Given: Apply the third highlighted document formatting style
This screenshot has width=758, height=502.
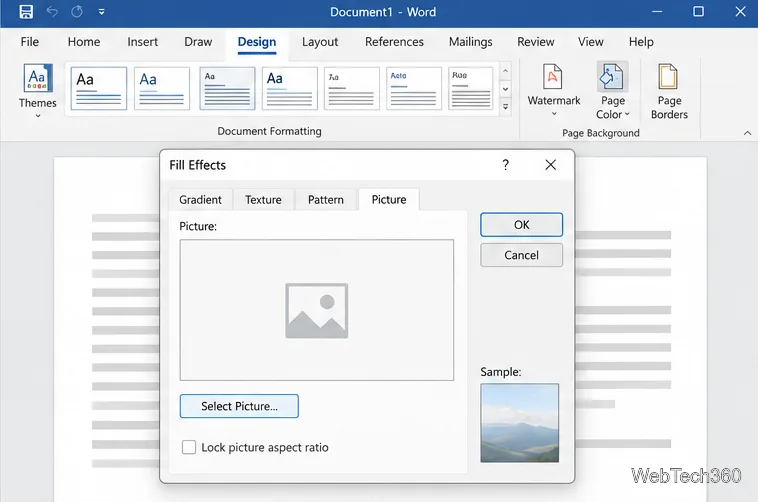Looking at the screenshot, I should click(x=227, y=89).
